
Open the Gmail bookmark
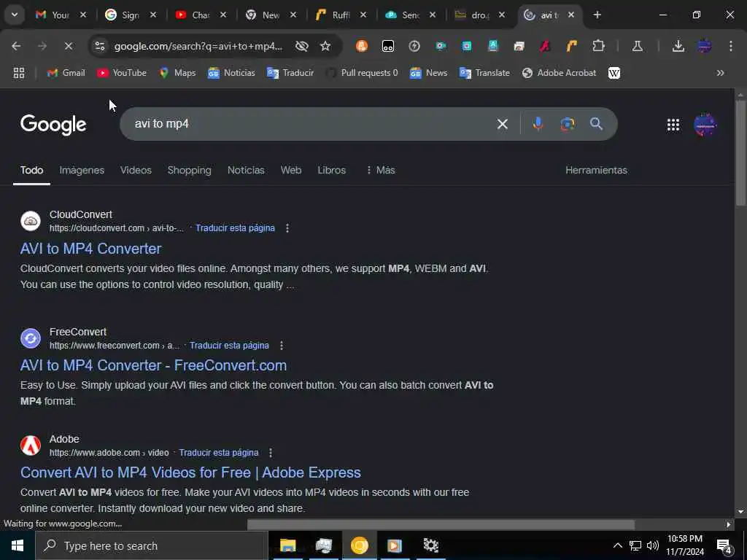tap(66, 73)
